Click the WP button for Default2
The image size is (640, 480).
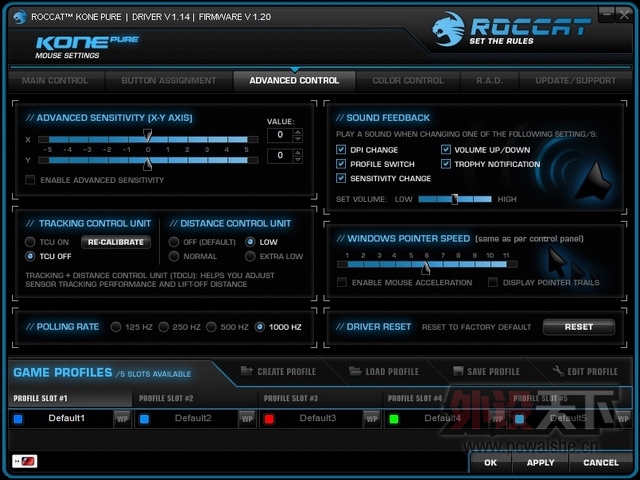[x=247, y=419]
